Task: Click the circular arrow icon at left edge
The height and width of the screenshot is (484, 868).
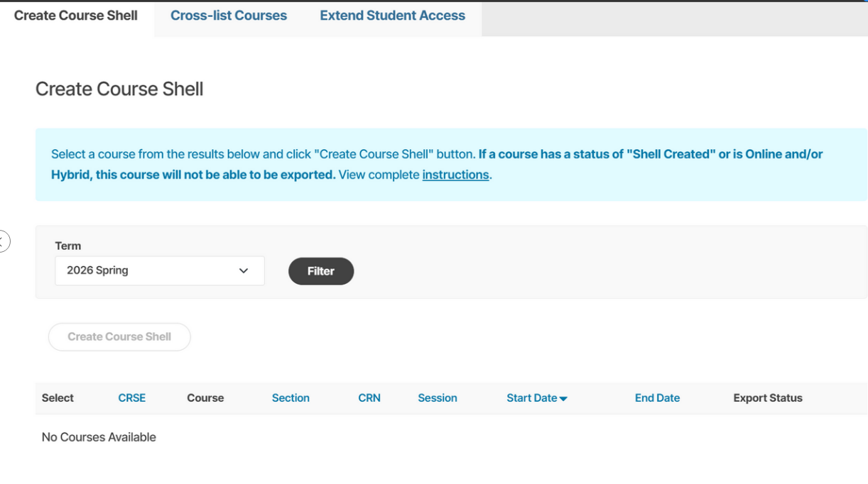Action: tap(3, 241)
